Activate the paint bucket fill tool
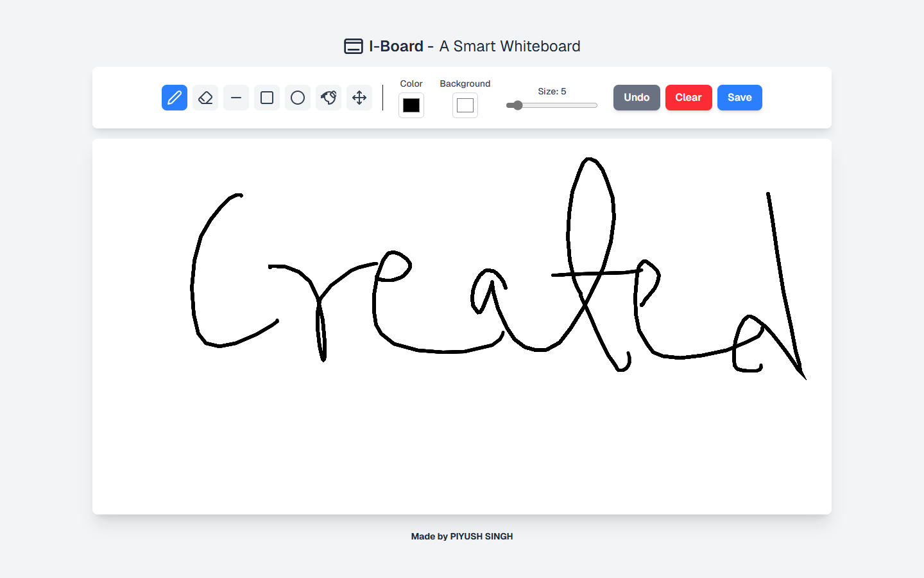 click(329, 98)
